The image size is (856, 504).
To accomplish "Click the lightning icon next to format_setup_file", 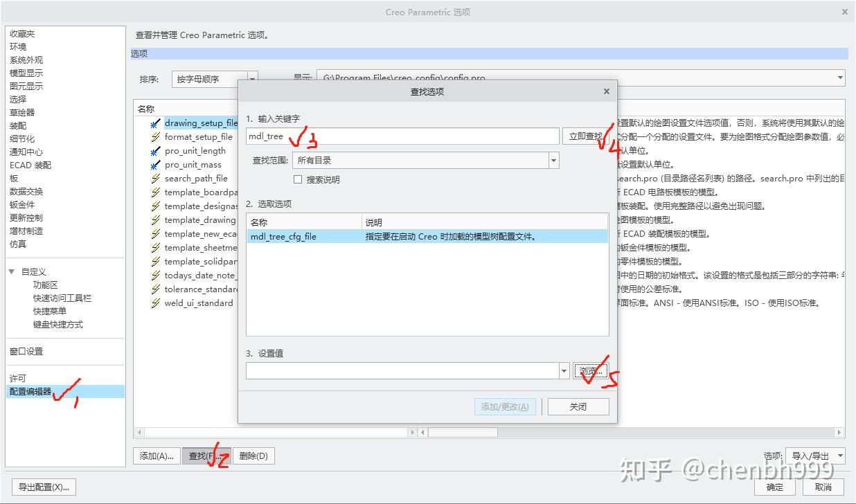I will 156,137.
